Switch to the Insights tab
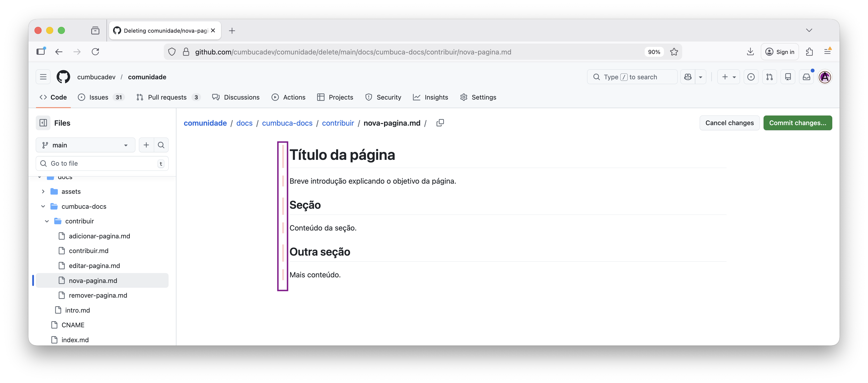868x383 pixels. pyautogui.click(x=431, y=97)
